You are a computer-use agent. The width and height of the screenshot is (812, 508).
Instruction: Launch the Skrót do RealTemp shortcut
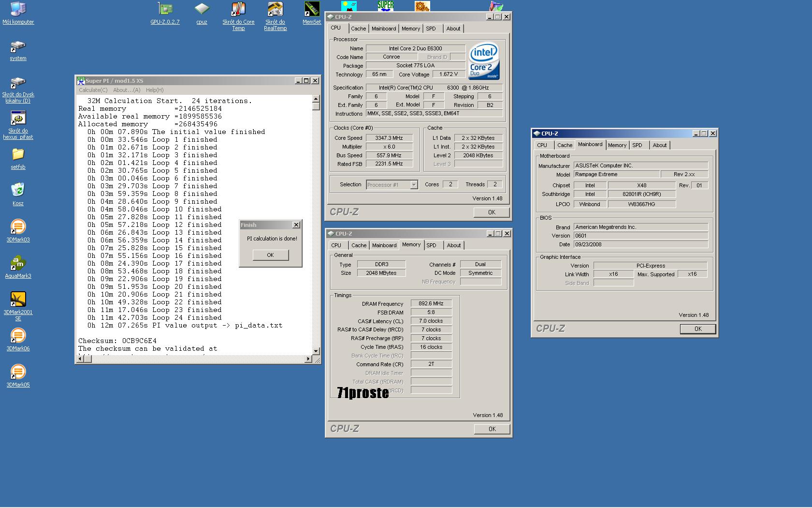click(x=275, y=16)
